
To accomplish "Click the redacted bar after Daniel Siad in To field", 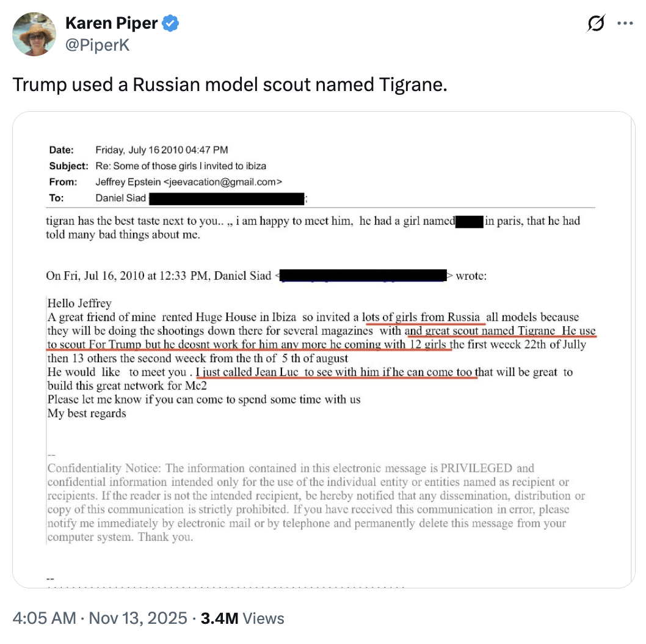I will [x=227, y=198].
